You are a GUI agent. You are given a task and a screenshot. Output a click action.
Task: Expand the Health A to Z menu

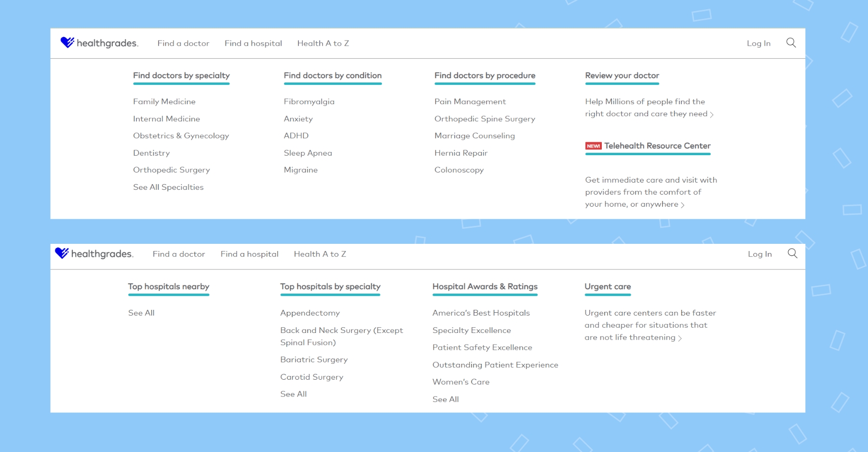point(323,43)
